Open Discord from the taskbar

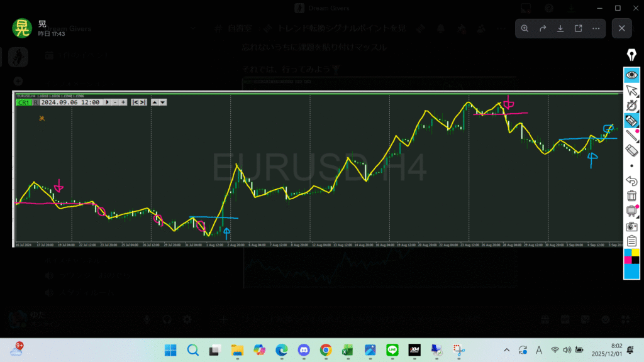pos(303,350)
